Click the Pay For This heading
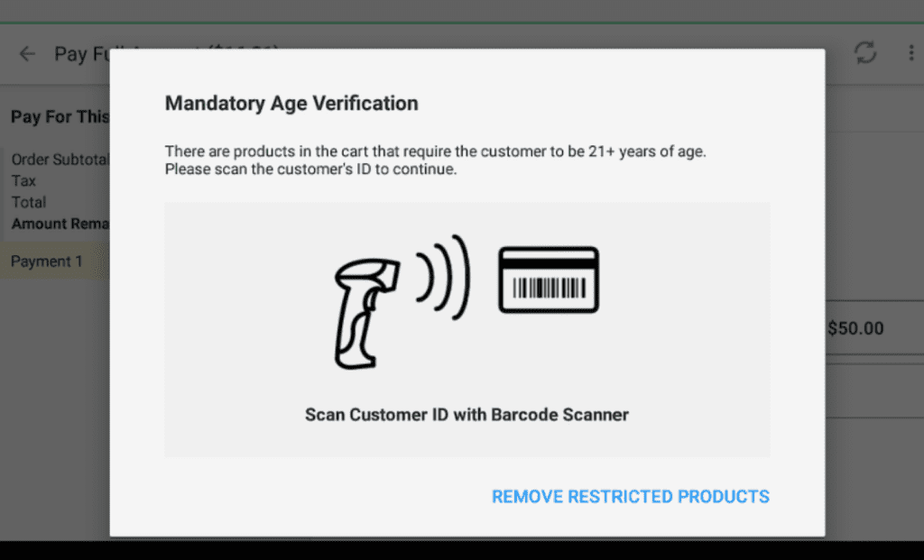Screen dimensions: 924x560 tap(60, 116)
